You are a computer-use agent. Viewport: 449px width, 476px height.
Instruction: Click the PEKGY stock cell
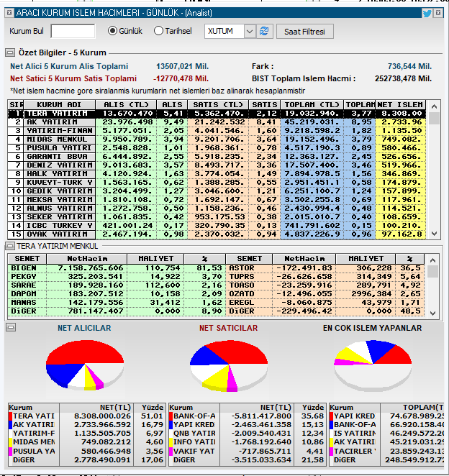27,277
